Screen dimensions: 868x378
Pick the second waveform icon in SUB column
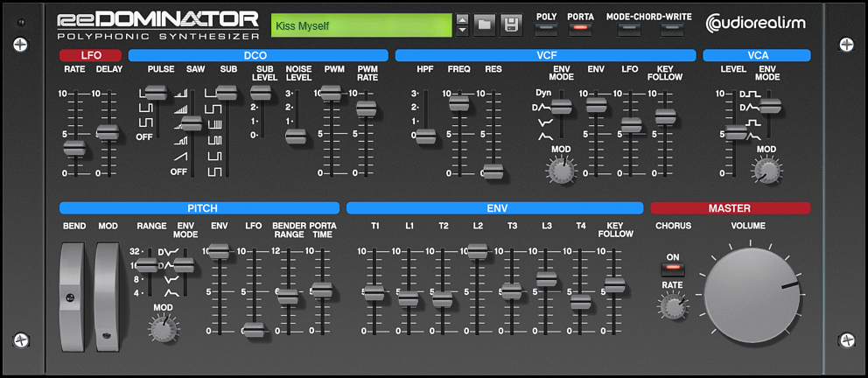click(214, 109)
